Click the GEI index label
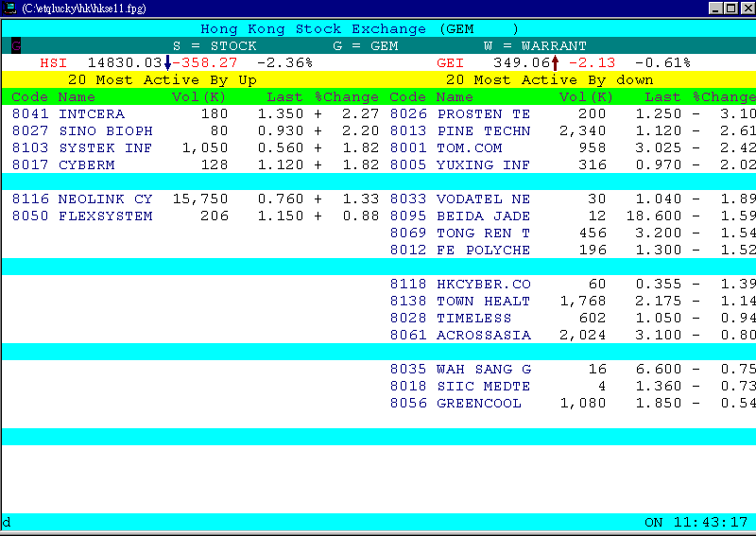The height and width of the screenshot is (536, 756). (x=451, y=62)
